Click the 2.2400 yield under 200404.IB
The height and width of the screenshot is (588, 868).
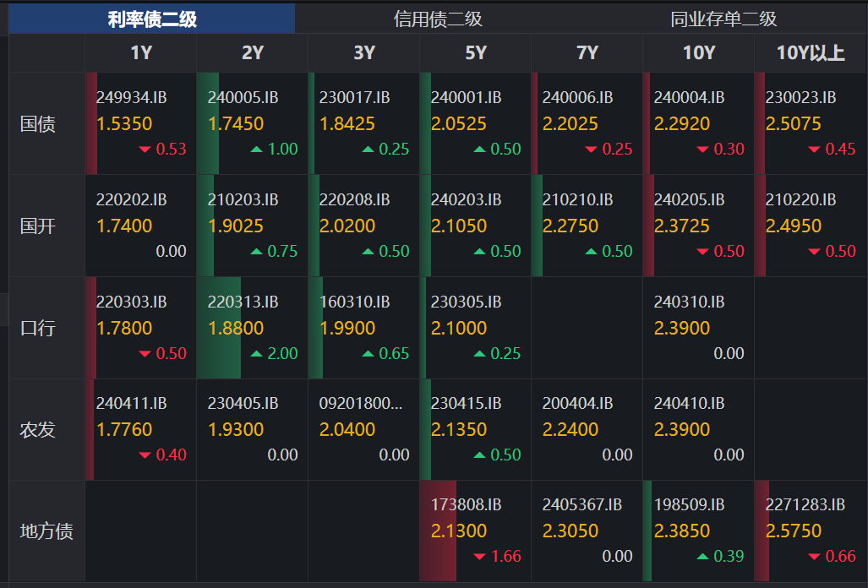coord(570,429)
